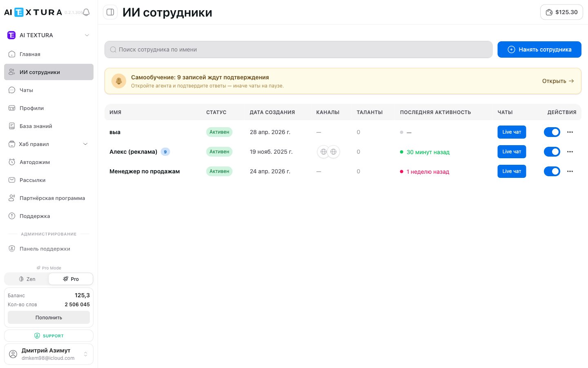This screenshot has height=368, width=588.
Task: Click the Активен badge for Менеджер по продажам
Action: pyautogui.click(x=219, y=171)
